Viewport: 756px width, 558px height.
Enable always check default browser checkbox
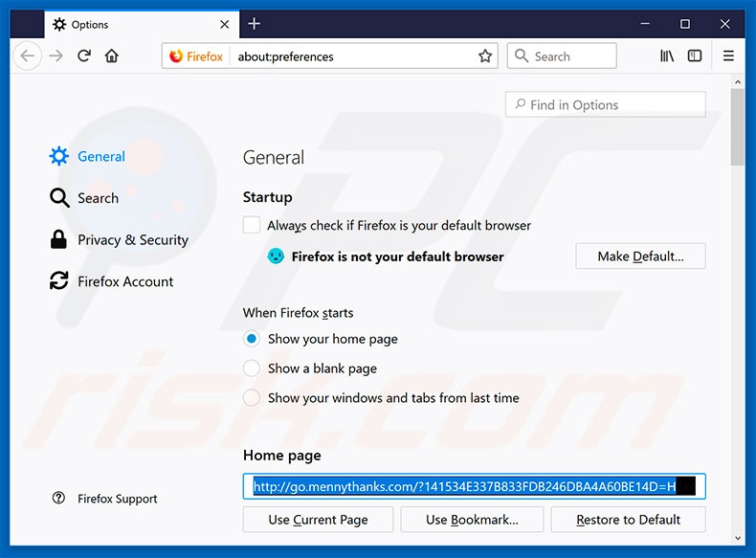(252, 226)
